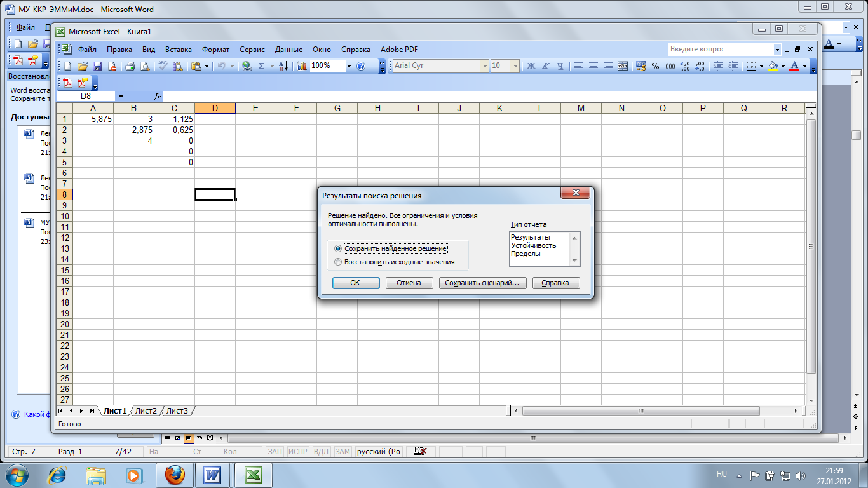The image size is (868, 488).
Task: Click the New workbook icon in Excel toolbar
Action: pyautogui.click(x=67, y=66)
